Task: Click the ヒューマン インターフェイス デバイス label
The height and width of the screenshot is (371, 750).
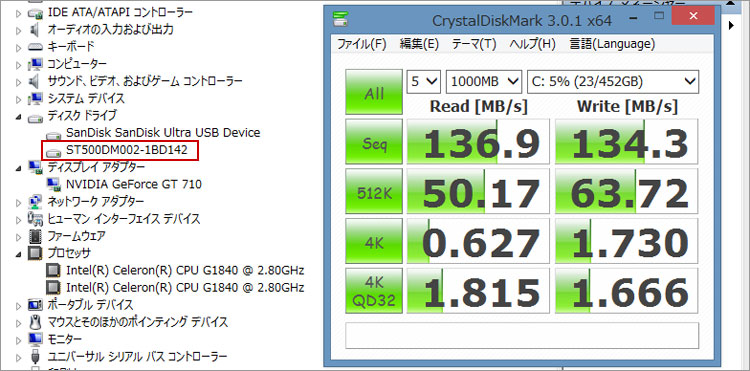Action: [123, 218]
